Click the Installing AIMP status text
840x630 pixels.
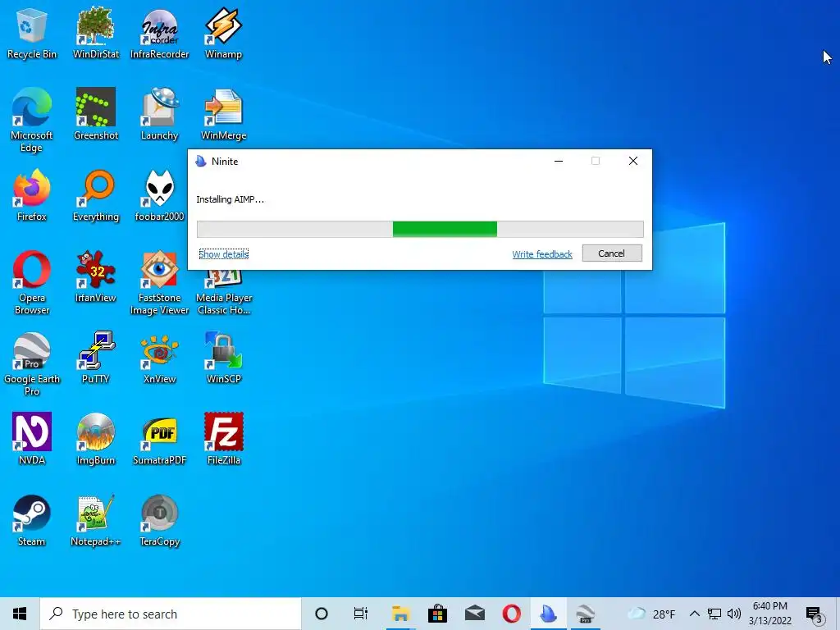coord(230,199)
